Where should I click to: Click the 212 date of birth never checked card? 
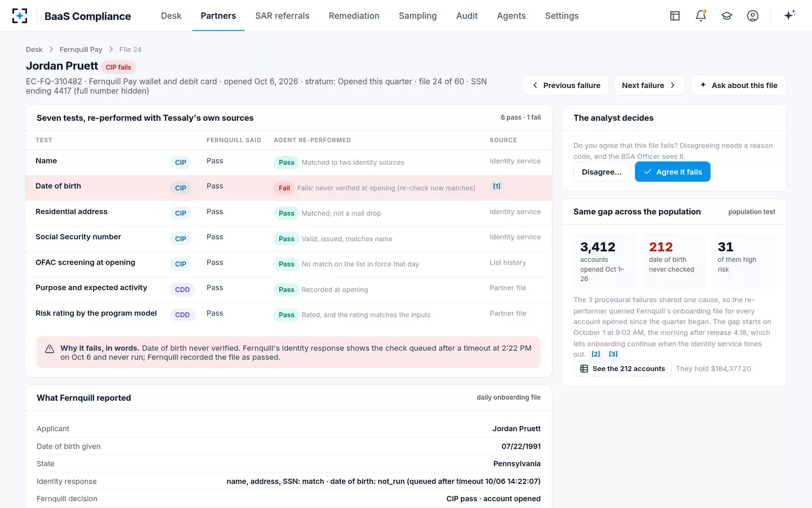[x=674, y=261]
